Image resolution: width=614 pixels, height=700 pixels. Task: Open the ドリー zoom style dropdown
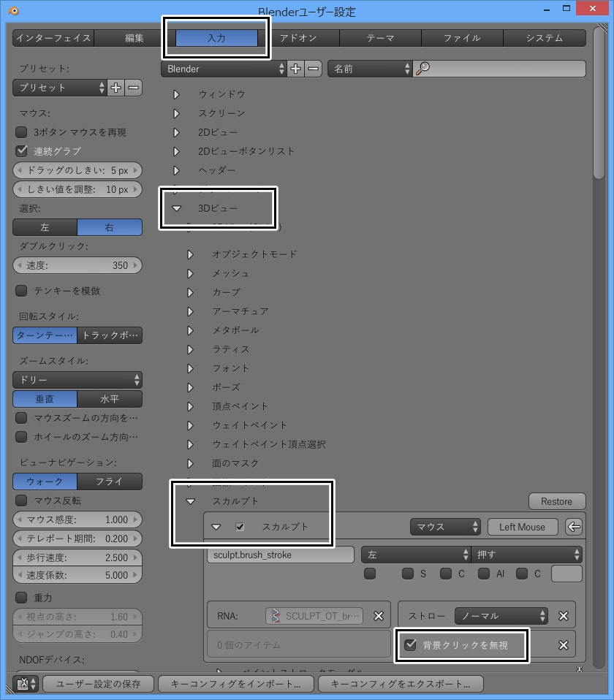pos(77,380)
